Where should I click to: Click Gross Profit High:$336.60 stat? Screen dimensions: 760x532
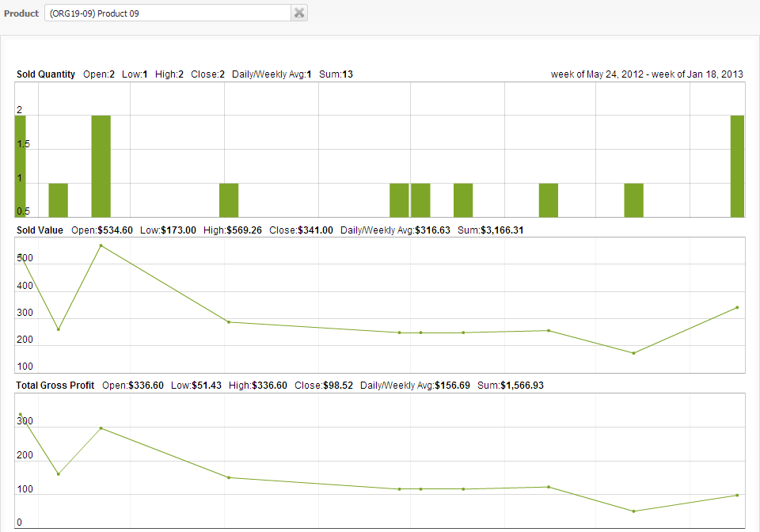(x=258, y=386)
